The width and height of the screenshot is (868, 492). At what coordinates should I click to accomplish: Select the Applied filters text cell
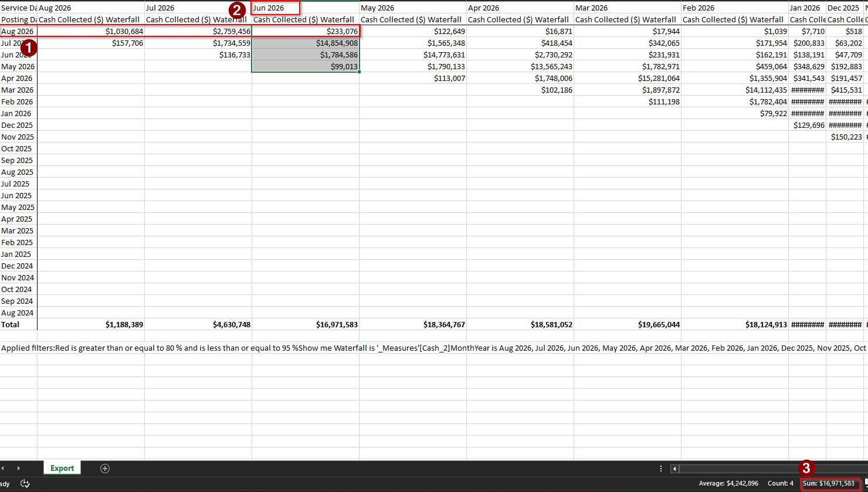click(434, 348)
